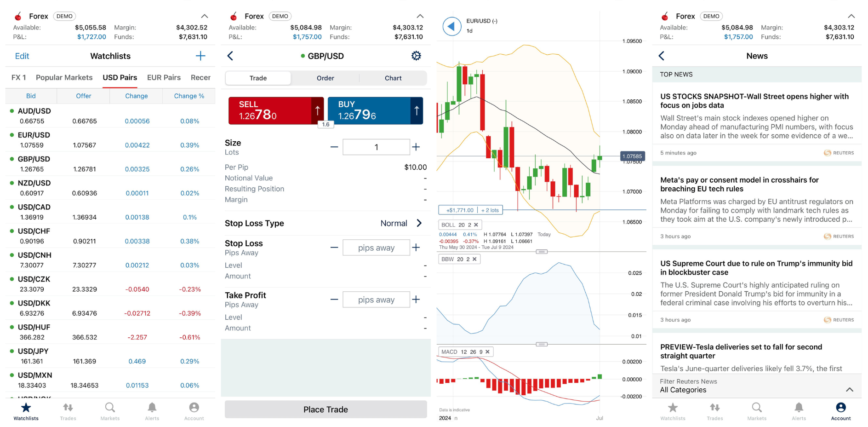Increase Stop Loss pips with plus
Screen dimensions: 868x427
coord(416,248)
